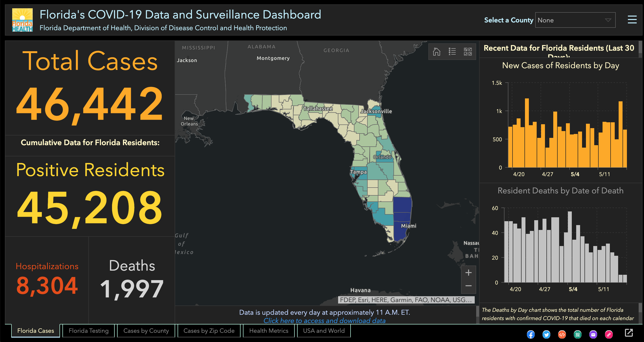Open the Health Metrics tab
Viewport: 644px width, 342px height.
click(269, 331)
